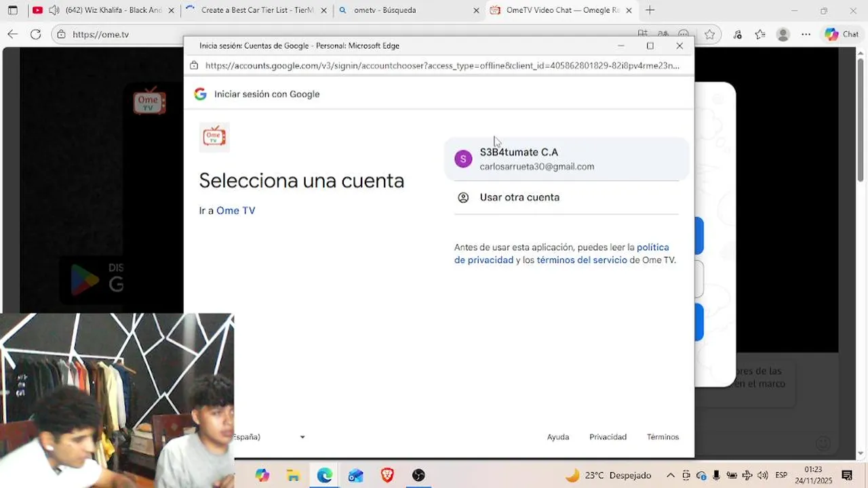Image resolution: width=868 pixels, height=488 pixels.
Task: Click the Google sign-in popup URL bar
Action: click(x=441, y=66)
